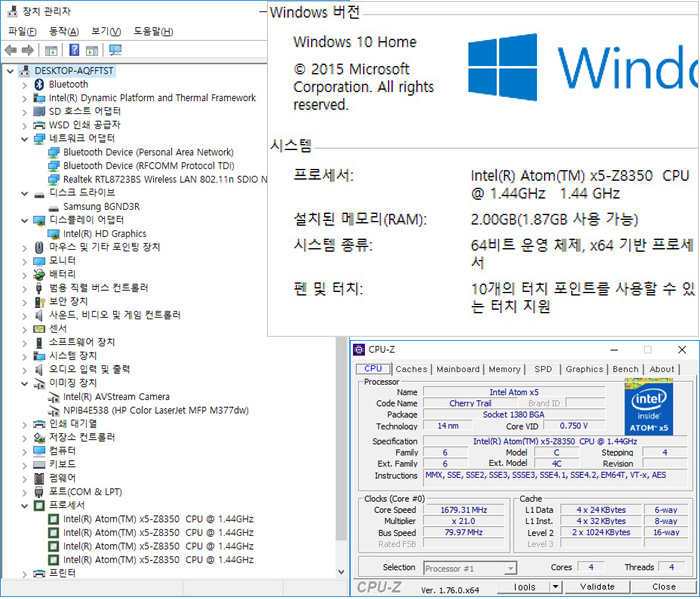Viewport: 700px width, 599px height.
Task: Select Bluetooth Device (RFCOMM Protocol TDI)
Action: click(x=149, y=166)
